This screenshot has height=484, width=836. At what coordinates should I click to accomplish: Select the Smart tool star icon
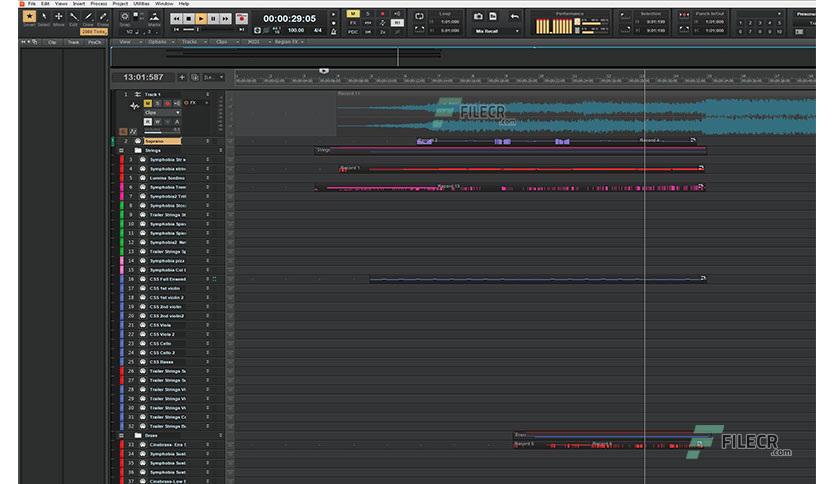click(x=29, y=17)
